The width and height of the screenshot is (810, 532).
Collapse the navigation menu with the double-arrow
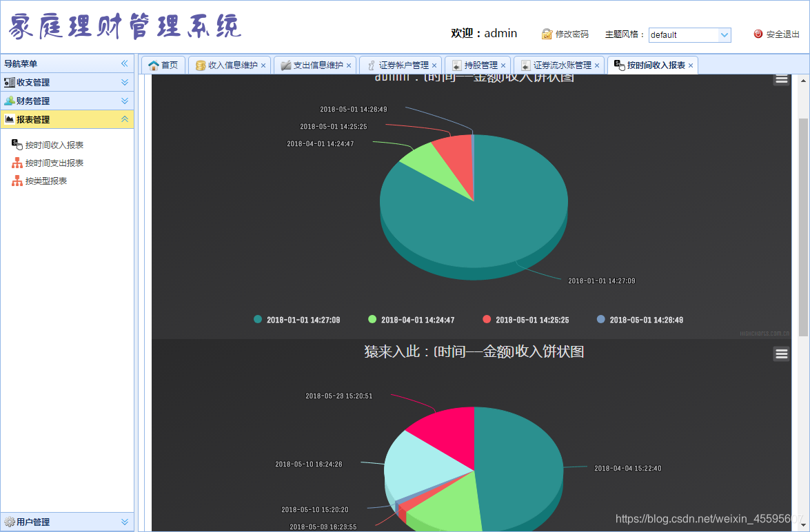[x=125, y=63]
